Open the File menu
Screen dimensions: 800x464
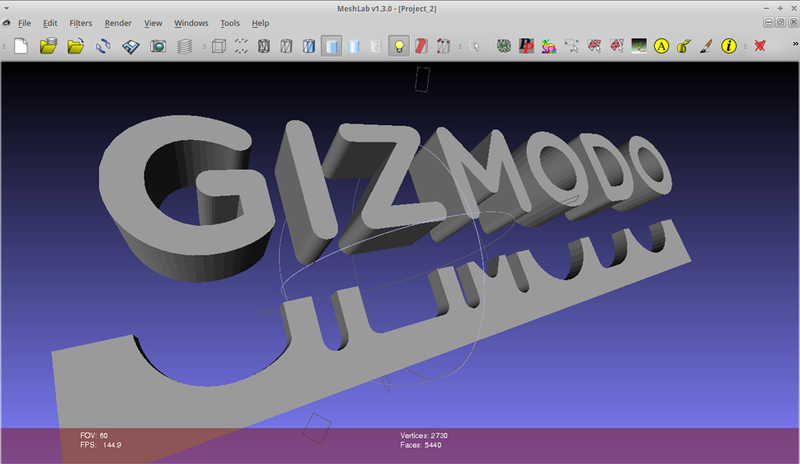[x=24, y=23]
